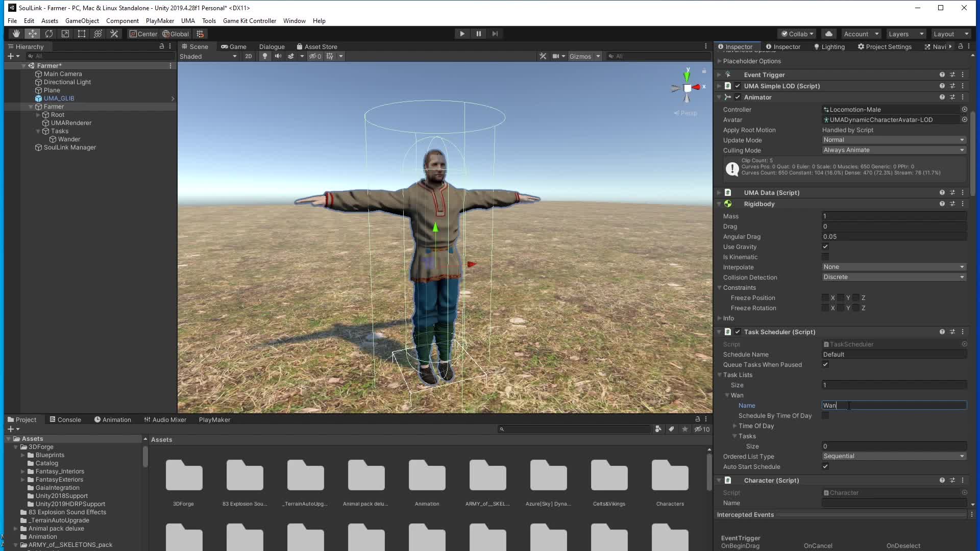
Task: Toggle scene lighting in Scene view toolbar
Action: tap(265, 56)
